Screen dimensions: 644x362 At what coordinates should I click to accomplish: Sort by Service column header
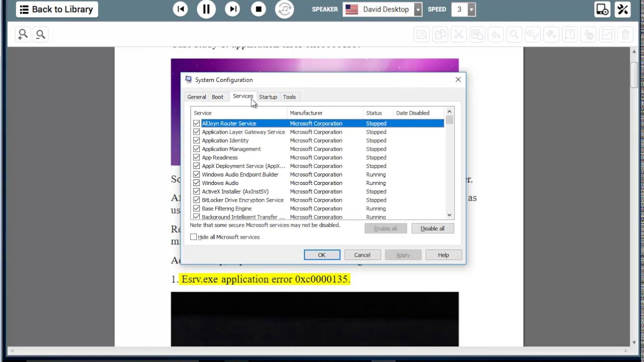[x=238, y=113]
